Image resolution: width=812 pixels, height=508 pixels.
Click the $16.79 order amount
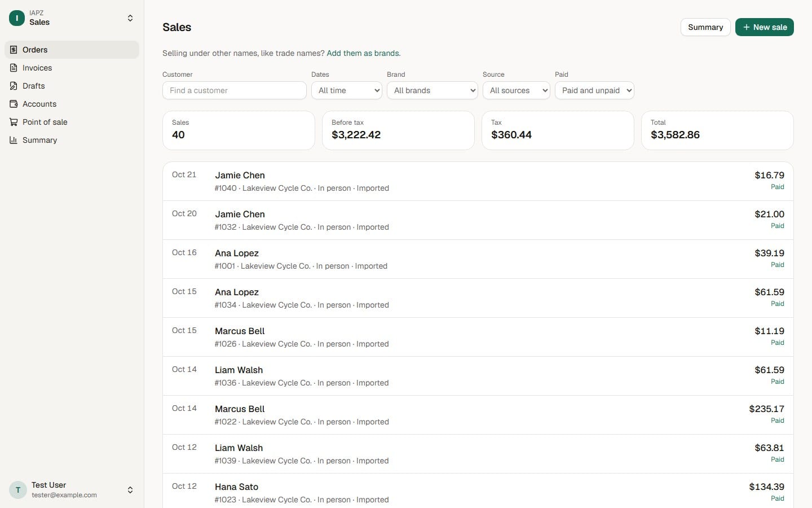pos(769,175)
